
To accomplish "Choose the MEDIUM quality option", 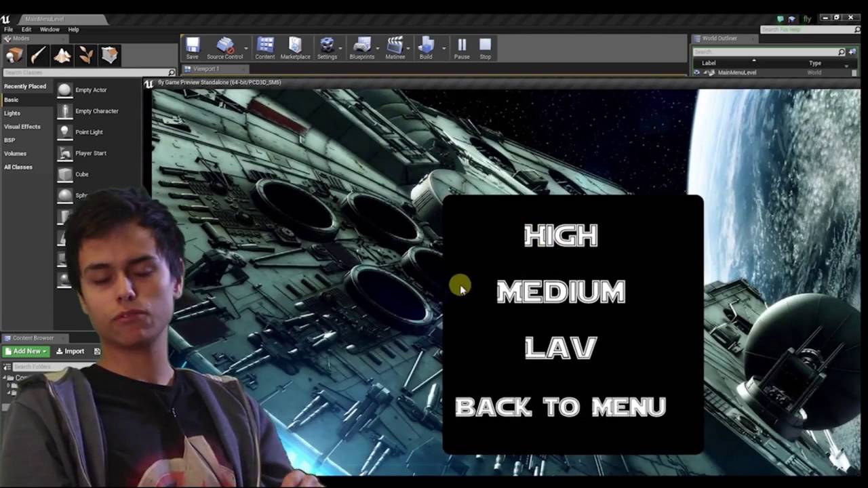I will click(561, 292).
